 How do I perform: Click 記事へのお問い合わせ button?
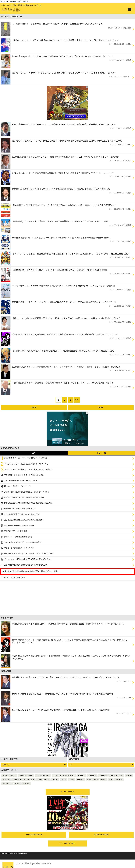[x=34, y=835]
